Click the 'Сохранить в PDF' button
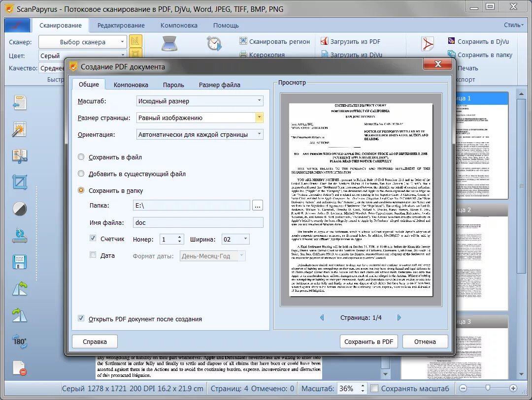 pyautogui.click(x=368, y=341)
